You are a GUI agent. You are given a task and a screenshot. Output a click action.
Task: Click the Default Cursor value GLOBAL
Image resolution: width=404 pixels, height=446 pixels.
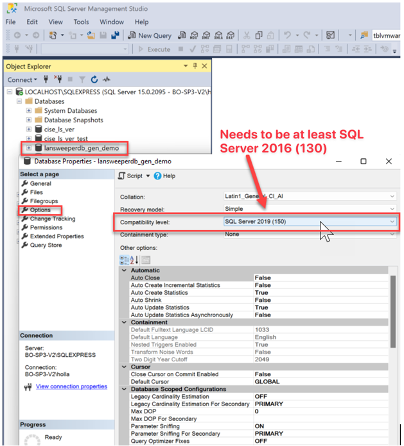267,382
